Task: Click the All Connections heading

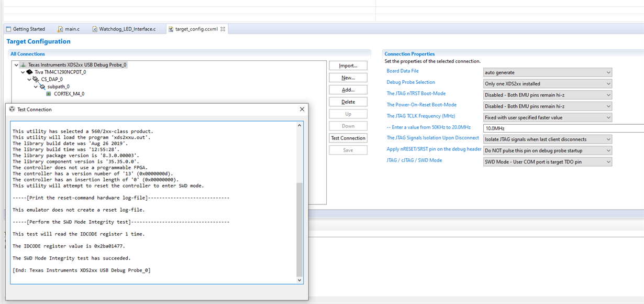Action: (28, 54)
